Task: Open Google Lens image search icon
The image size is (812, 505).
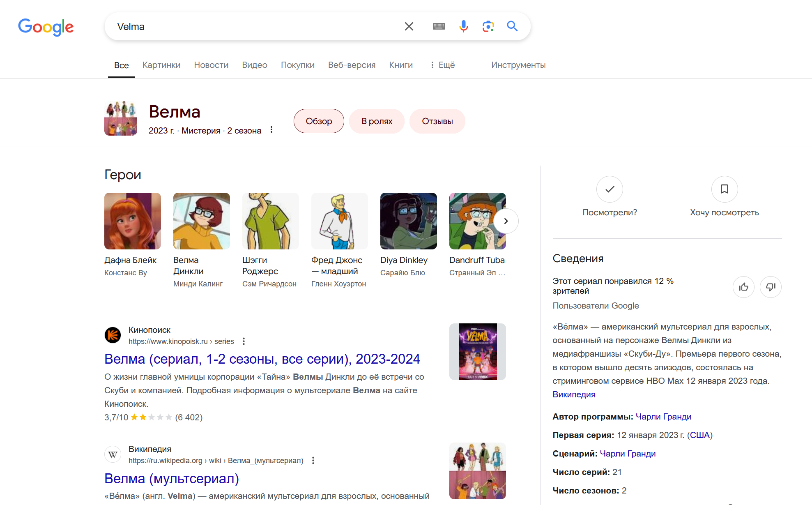Action: coord(488,26)
